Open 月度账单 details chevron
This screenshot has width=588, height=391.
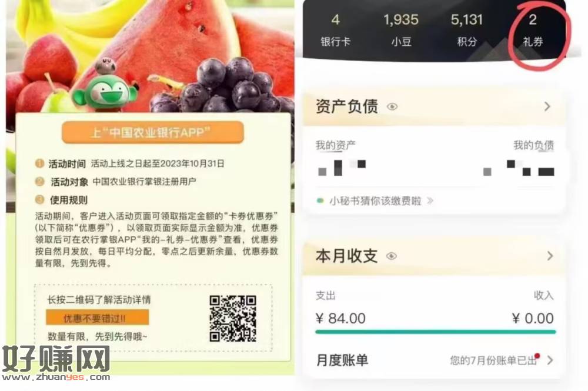click(550, 360)
